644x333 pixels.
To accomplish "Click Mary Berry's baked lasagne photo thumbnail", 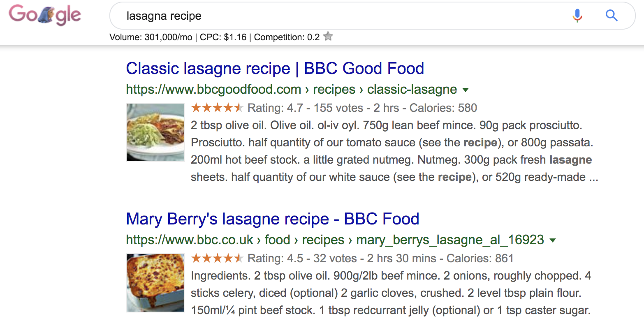I will point(155,283).
